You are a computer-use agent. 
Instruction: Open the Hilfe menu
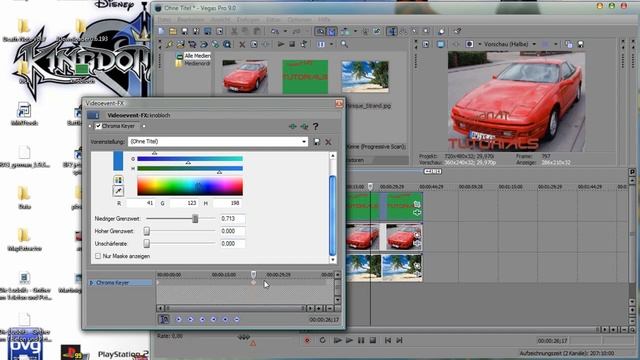324,19
